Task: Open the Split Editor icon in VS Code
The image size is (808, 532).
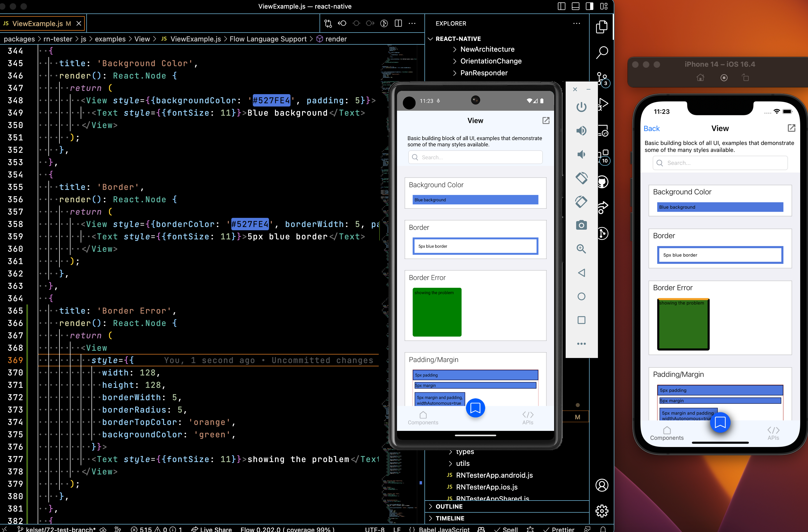Action: 398,23
